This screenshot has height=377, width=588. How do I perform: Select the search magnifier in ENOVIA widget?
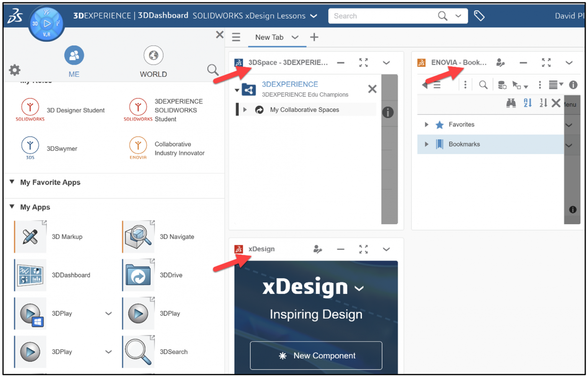click(483, 84)
